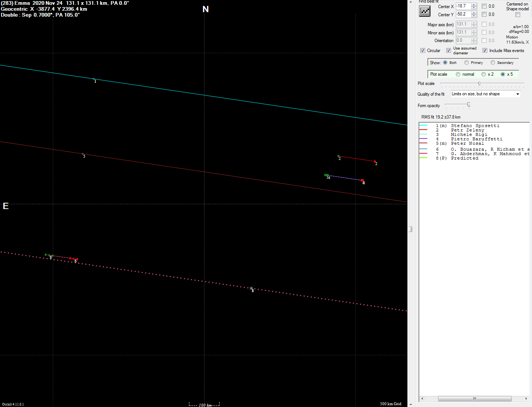The image size is (532, 407).
Task: Focus the Center X value field
Action: tap(463, 6)
